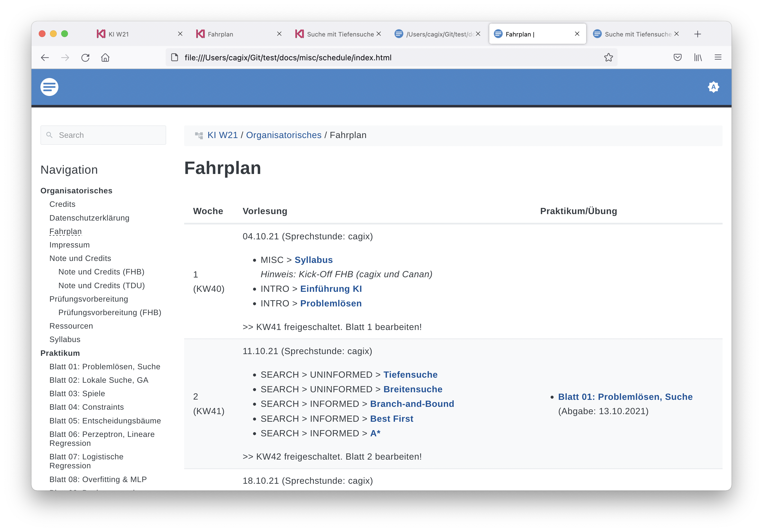The width and height of the screenshot is (763, 532).
Task: Collapse the Praktikum section in navigation
Action: [60, 353]
